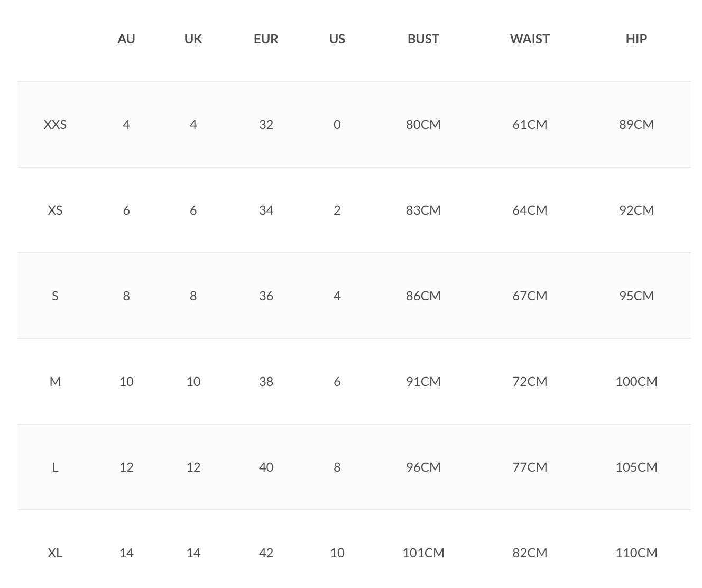Image resolution: width=702 pixels, height=588 pixels.
Task: Click the 64CM waist measurement cell
Action: [530, 210]
